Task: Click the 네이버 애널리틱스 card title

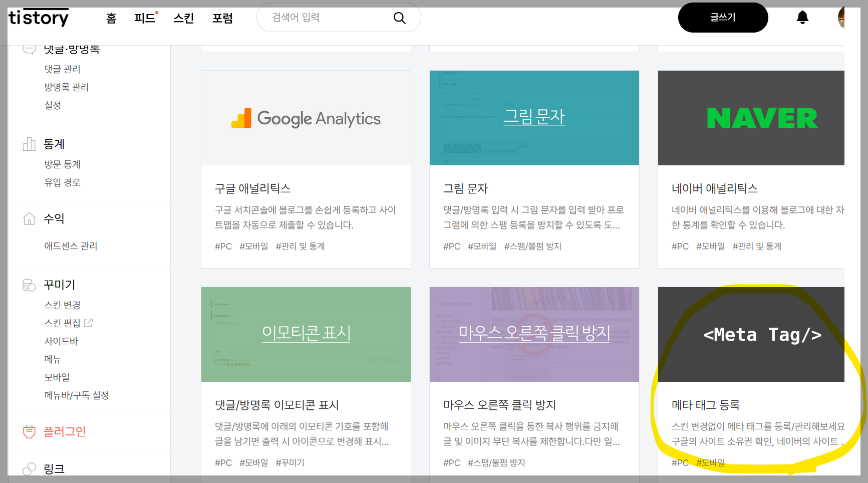Action: click(715, 188)
